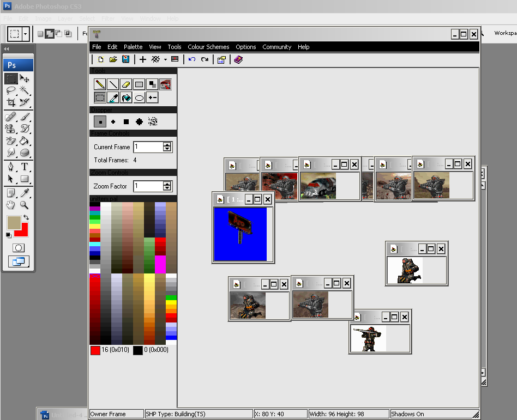Select the Photoshop Zoom magnifier tool
The width and height of the screenshot is (517, 420).
25,205
